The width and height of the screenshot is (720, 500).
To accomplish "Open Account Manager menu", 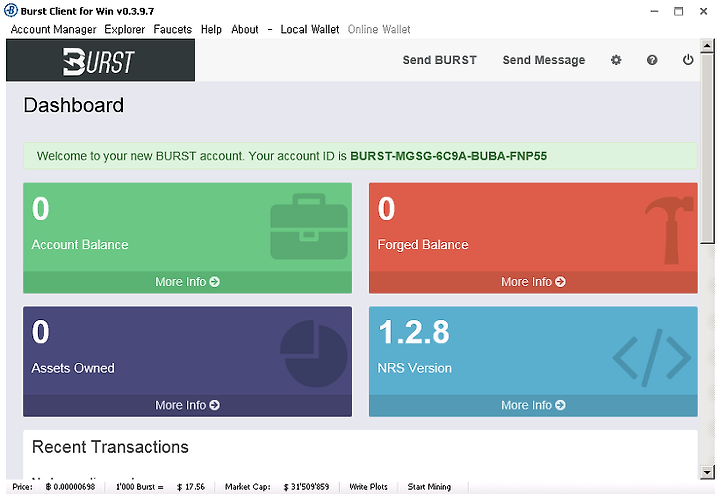I will coord(53,29).
